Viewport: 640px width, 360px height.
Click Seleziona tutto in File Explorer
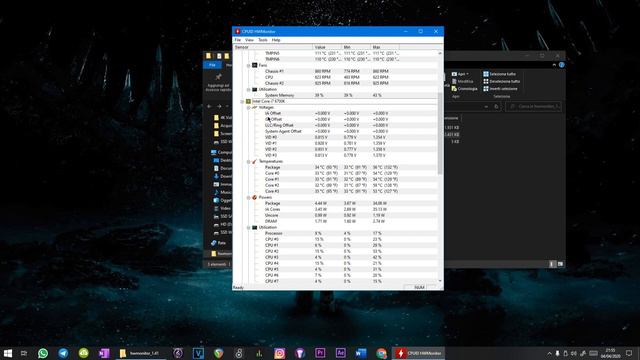pos(500,74)
